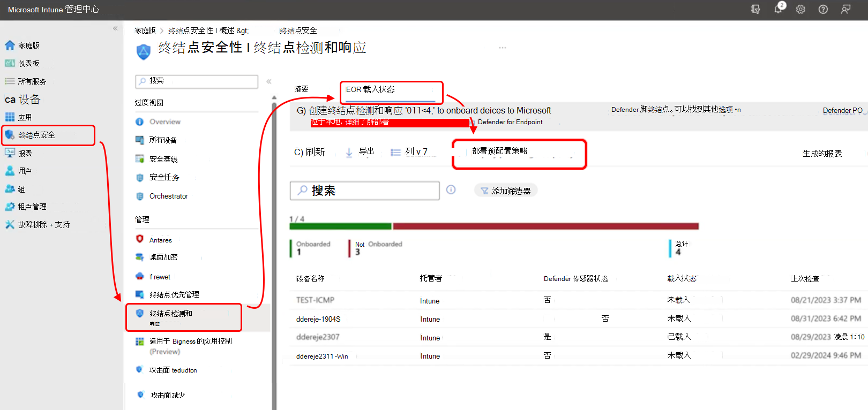Open 组 groups in sidebar
This screenshot has width=868, height=410.
coord(15,189)
